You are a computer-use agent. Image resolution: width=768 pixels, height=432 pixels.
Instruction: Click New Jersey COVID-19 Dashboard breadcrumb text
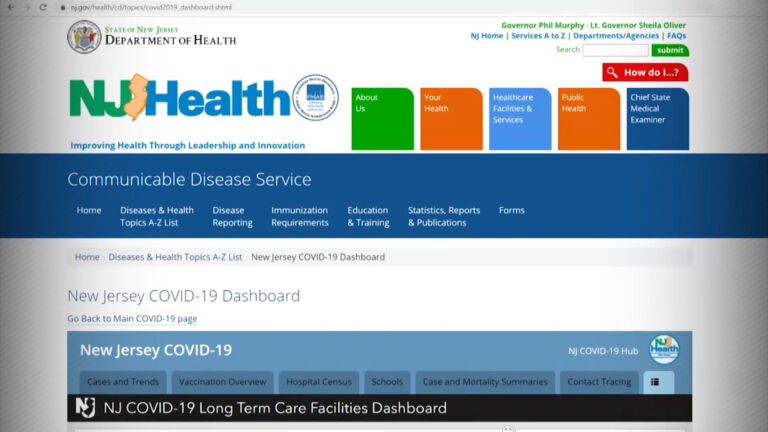point(318,257)
